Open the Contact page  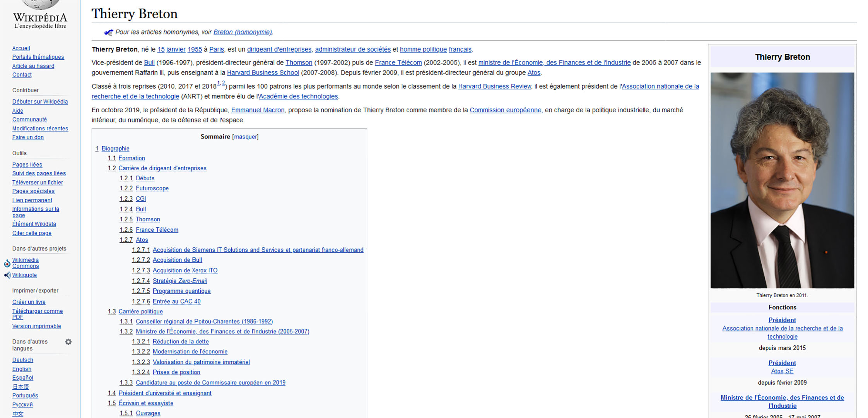tap(22, 75)
